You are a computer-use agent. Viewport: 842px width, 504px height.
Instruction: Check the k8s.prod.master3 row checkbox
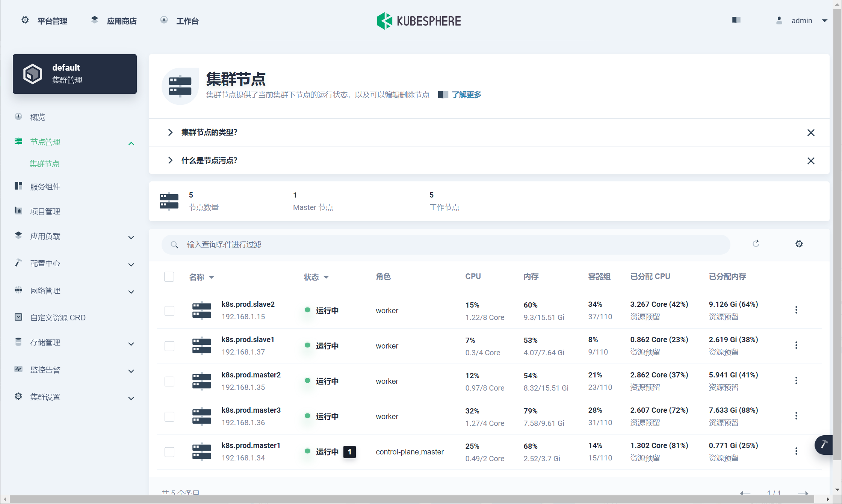click(x=169, y=416)
